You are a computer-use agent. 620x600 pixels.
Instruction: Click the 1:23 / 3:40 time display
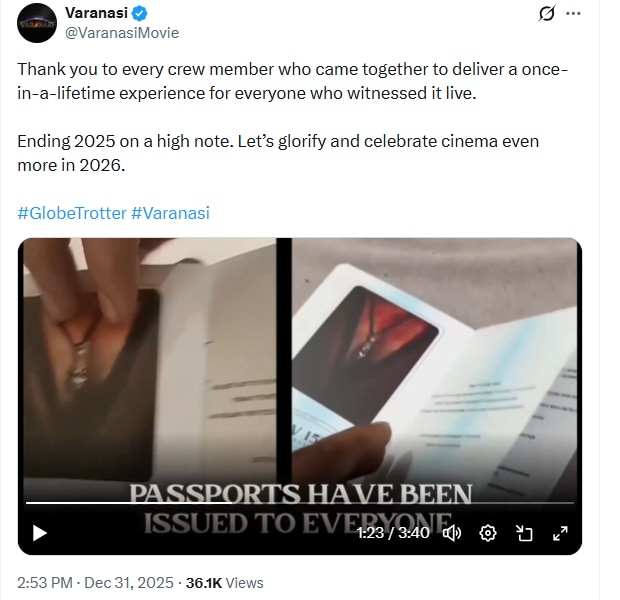pos(393,533)
